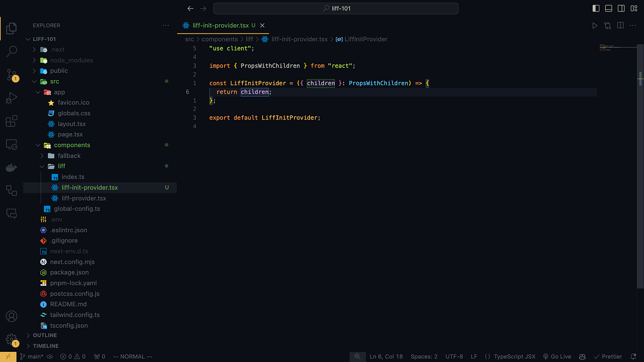Viewport: 644px width, 362px height.
Task: Click the ports forwarded indicator showing 0
Action: (99, 356)
